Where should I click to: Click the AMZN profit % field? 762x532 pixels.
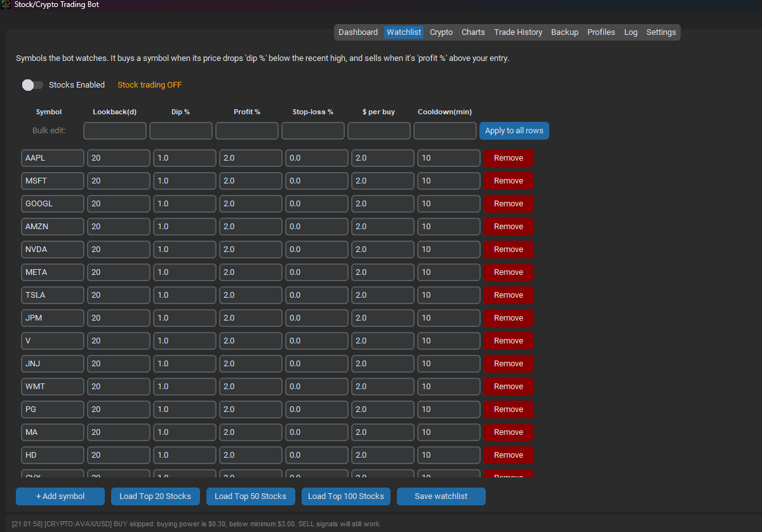pos(251,227)
